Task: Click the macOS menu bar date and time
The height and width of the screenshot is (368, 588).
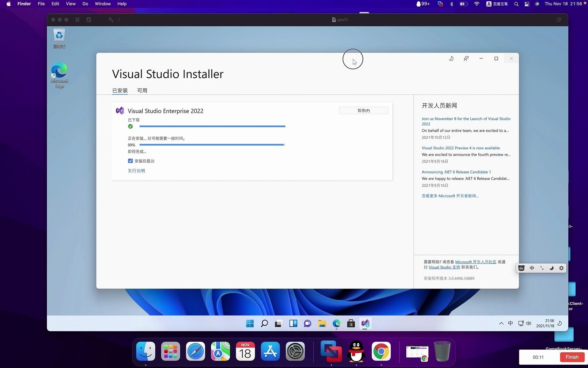Action: point(563,4)
